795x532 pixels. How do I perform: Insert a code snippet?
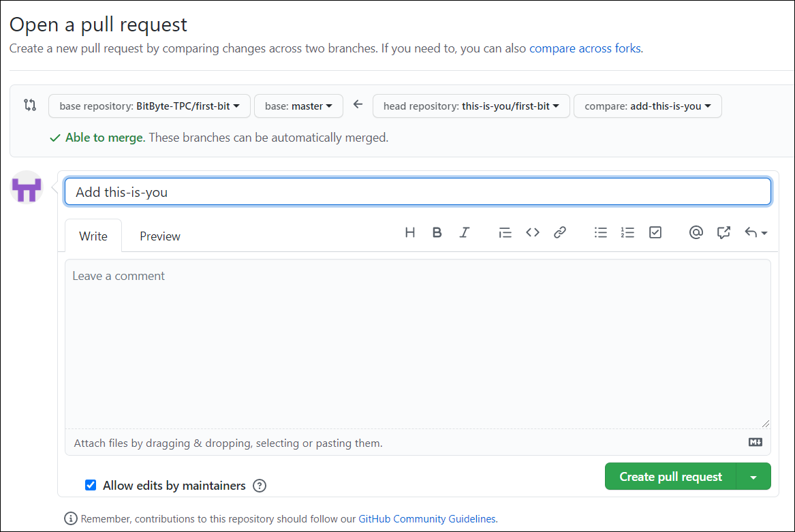[x=532, y=232]
